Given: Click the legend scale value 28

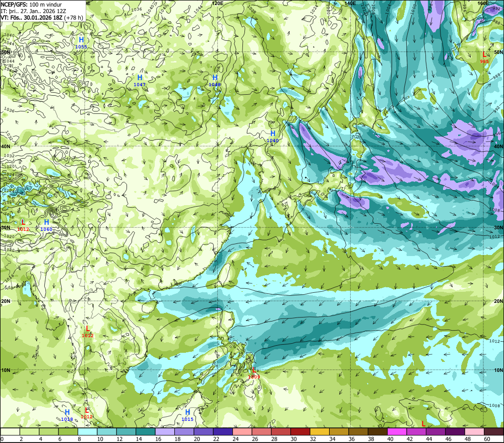Looking at the screenshot, I should click(274, 439).
